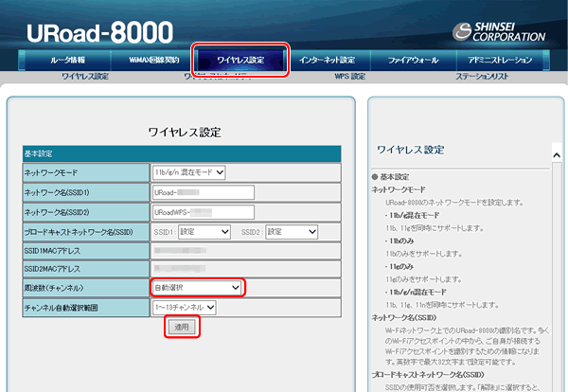Click the help text 11b/g混在モード
The height and width of the screenshot is (392, 568).
pyautogui.click(x=414, y=215)
